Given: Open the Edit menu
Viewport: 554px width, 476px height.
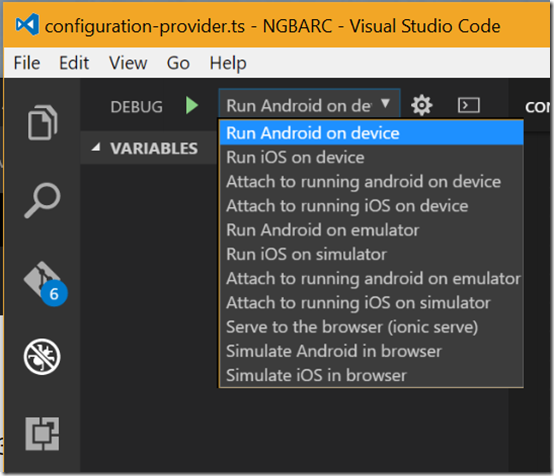Looking at the screenshot, I should pyautogui.click(x=74, y=63).
